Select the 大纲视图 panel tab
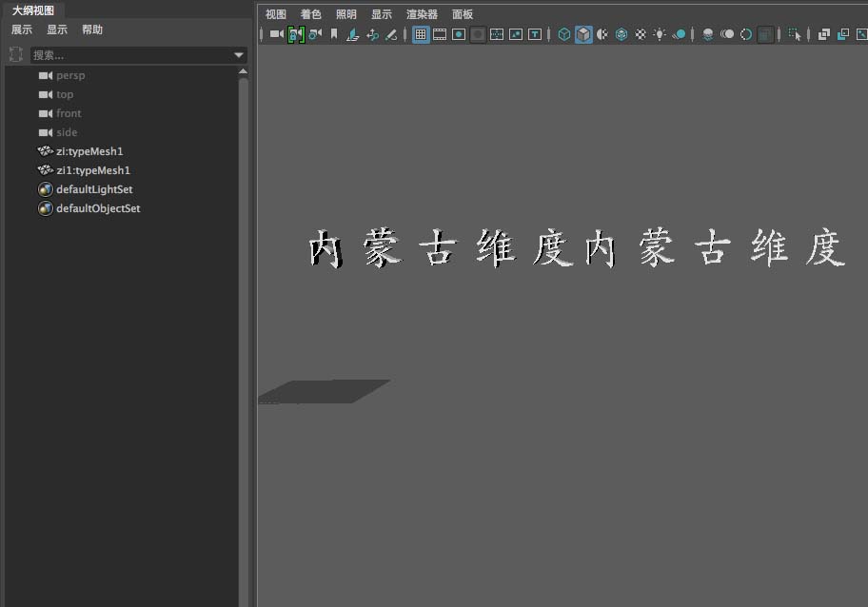 coord(33,10)
